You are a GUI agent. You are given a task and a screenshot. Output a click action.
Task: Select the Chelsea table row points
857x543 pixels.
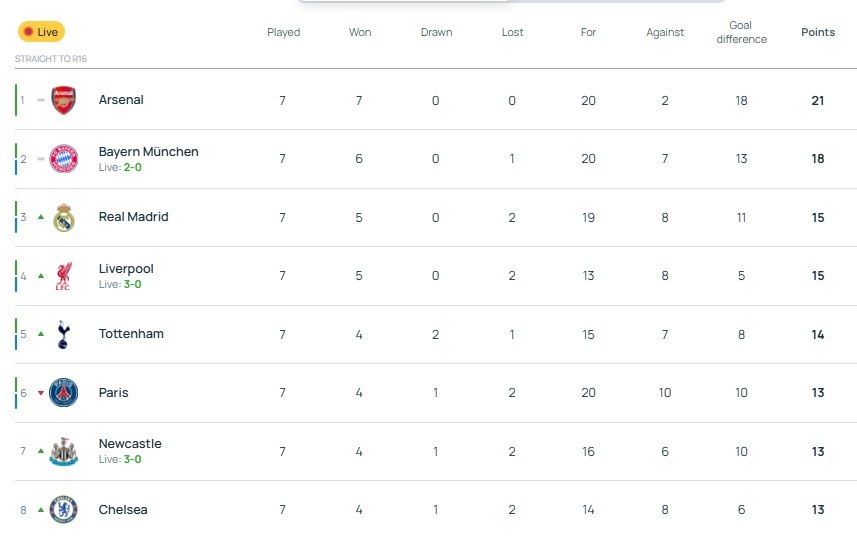(817, 510)
